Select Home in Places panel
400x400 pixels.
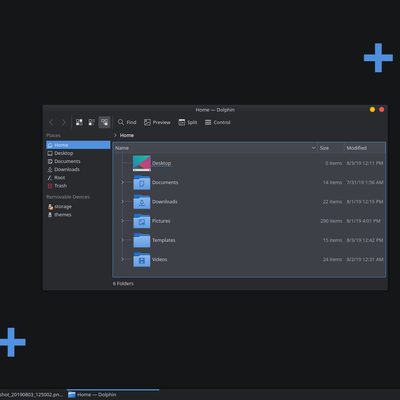click(78, 145)
